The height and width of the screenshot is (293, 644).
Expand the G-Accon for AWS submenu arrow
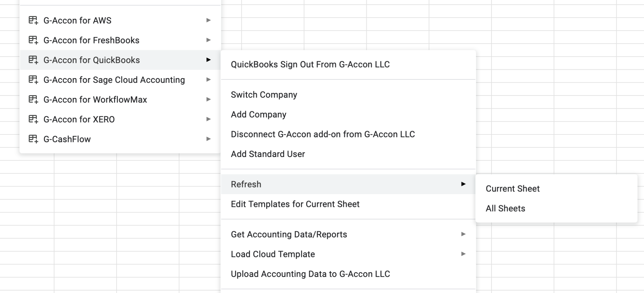(208, 20)
